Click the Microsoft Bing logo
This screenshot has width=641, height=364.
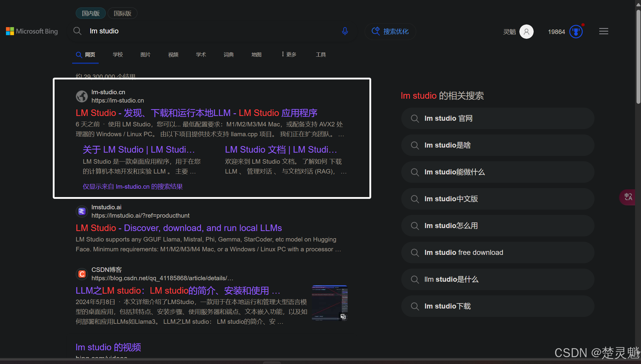[x=32, y=31]
